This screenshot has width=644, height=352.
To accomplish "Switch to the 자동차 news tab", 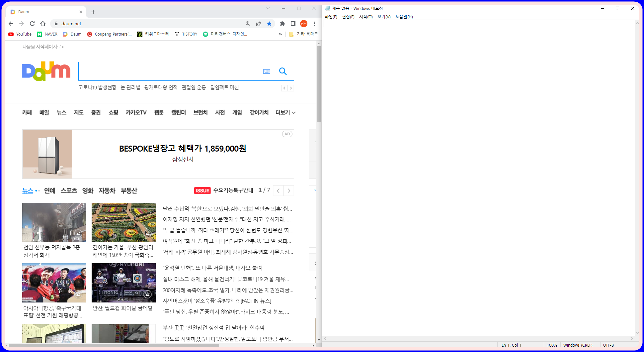I will (107, 191).
